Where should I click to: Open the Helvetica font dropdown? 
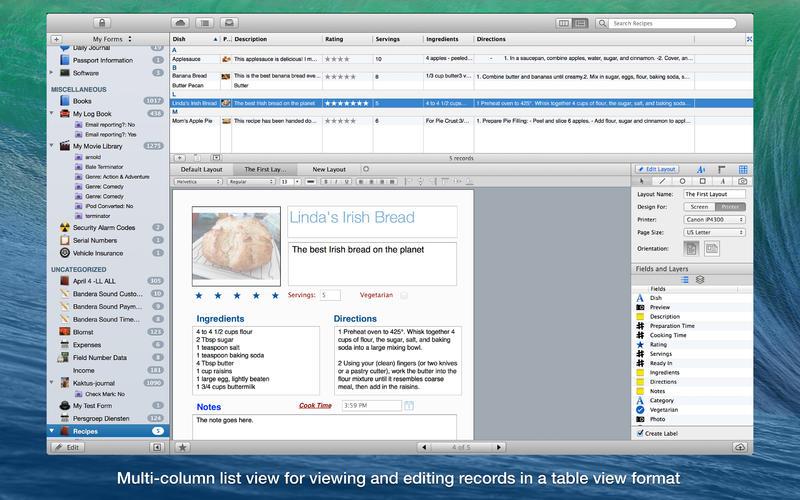[198, 182]
